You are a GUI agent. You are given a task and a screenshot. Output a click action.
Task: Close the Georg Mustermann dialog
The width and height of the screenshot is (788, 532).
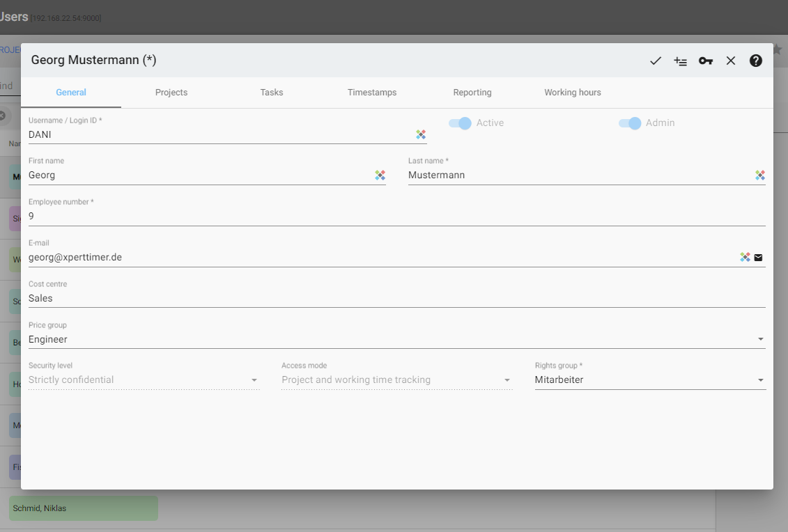click(x=731, y=61)
